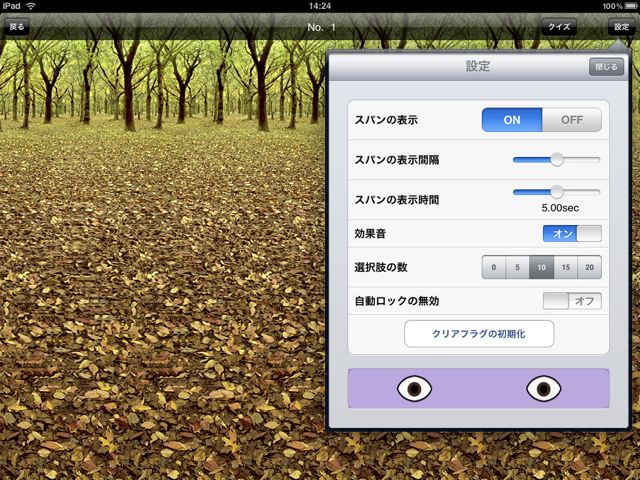Viewport: 640px width, 480px height.
Task: Set 選択肢の数 to 5
Action: [517, 267]
